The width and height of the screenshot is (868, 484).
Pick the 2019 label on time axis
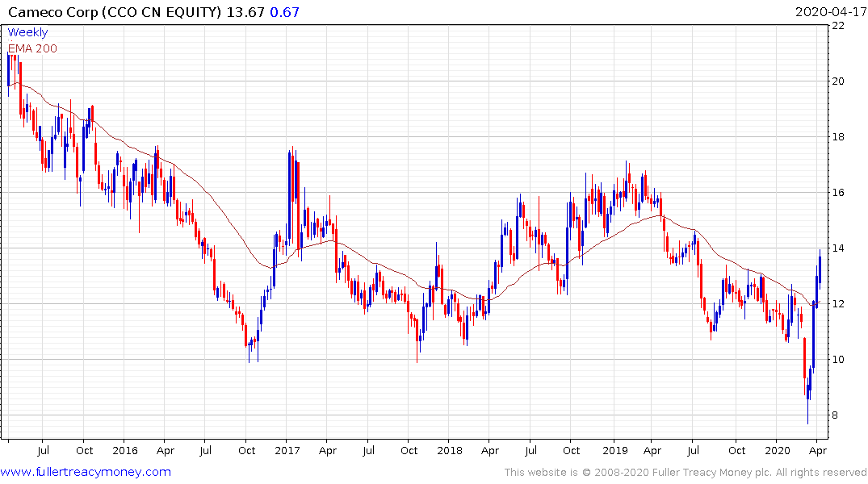(614, 450)
